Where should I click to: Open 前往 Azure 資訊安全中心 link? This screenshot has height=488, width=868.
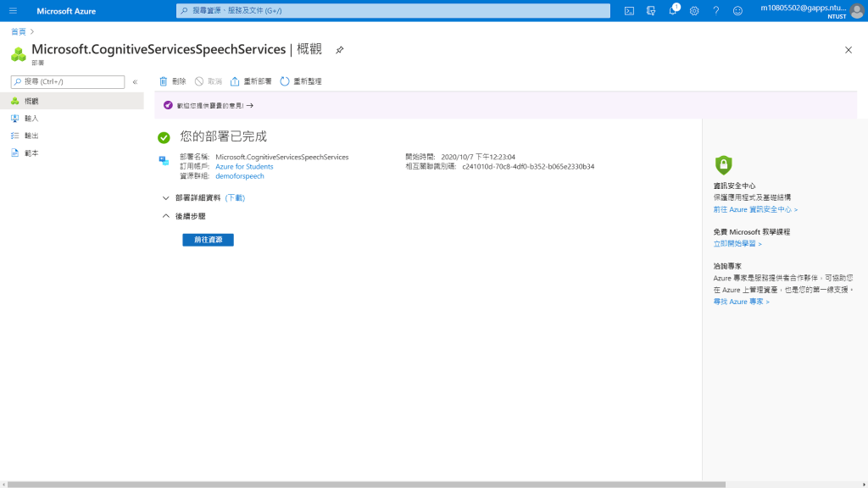click(755, 210)
